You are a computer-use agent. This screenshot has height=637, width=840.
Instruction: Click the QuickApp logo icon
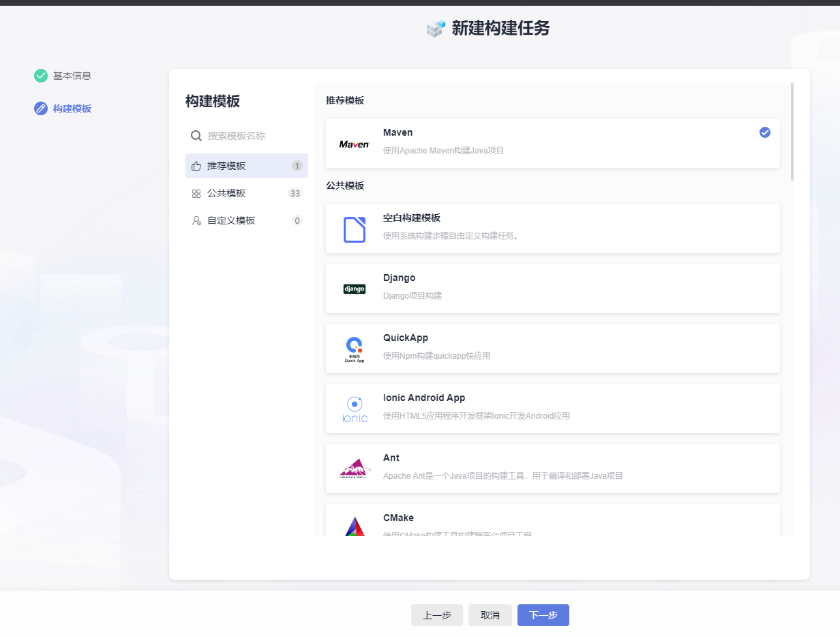tap(355, 349)
